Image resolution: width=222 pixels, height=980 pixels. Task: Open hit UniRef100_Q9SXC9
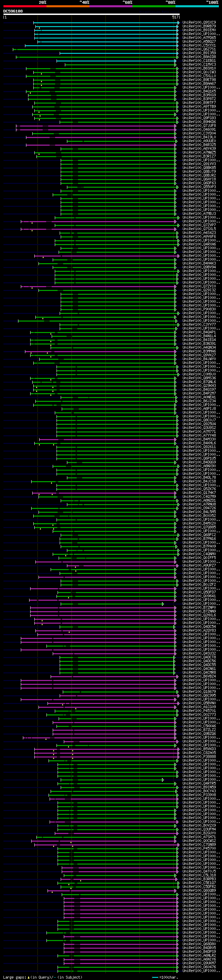tap(199, 23)
